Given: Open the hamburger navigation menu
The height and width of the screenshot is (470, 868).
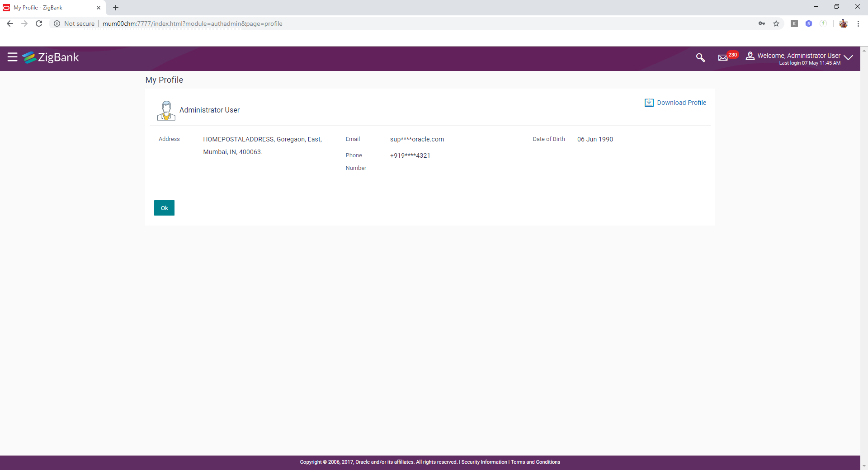Looking at the screenshot, I should click(x=12, y=57).
